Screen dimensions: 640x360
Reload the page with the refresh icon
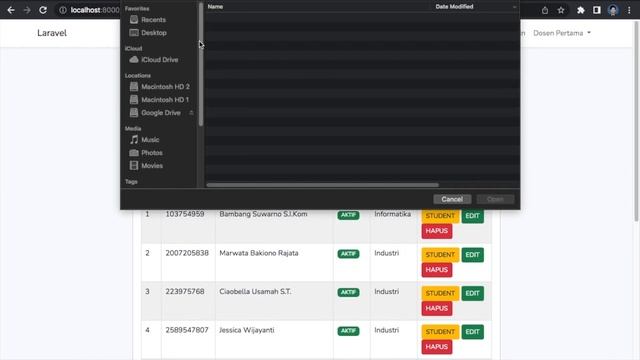coord(43,10)
